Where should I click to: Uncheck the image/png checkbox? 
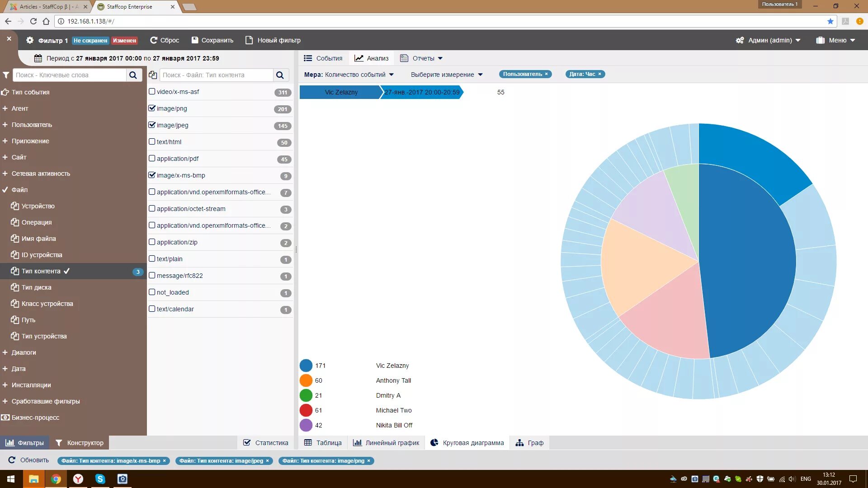[x=152, y=108]
